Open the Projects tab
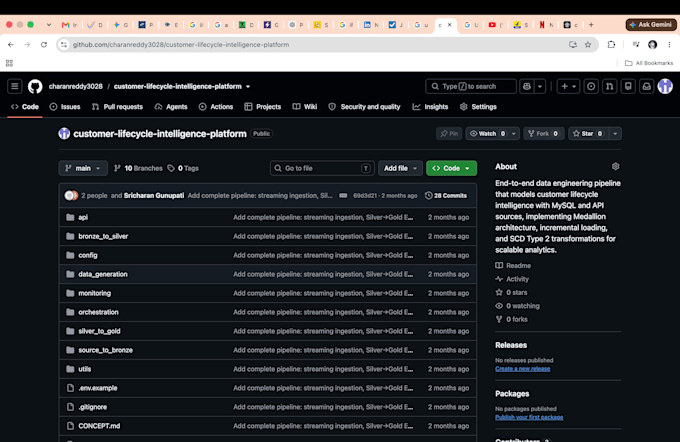680x442 pixels. tap(263, 107)
